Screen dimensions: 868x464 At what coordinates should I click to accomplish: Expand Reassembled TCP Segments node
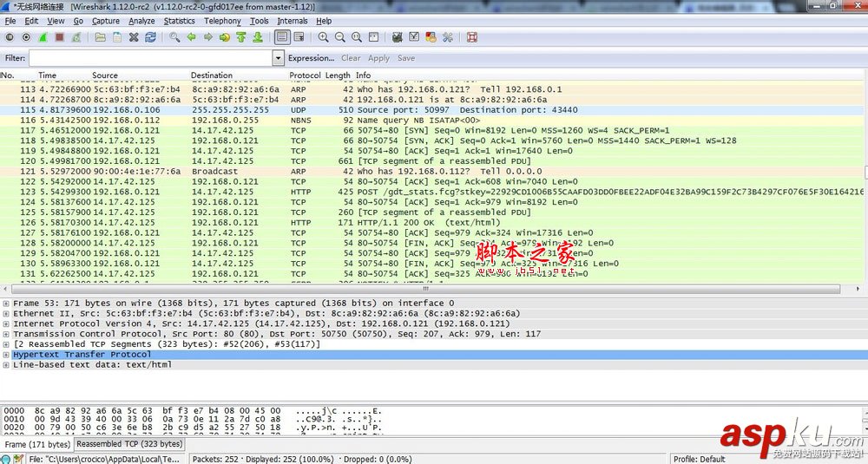(x=6, y=344)
